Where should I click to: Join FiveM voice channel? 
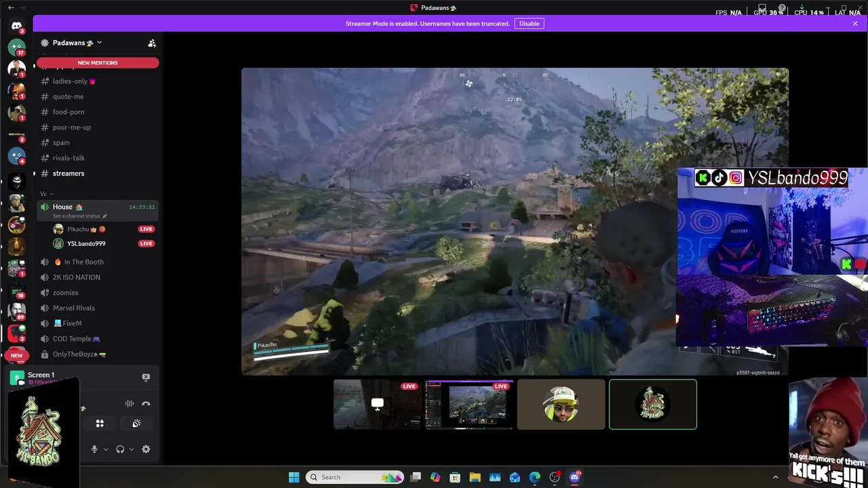[98, 323]
